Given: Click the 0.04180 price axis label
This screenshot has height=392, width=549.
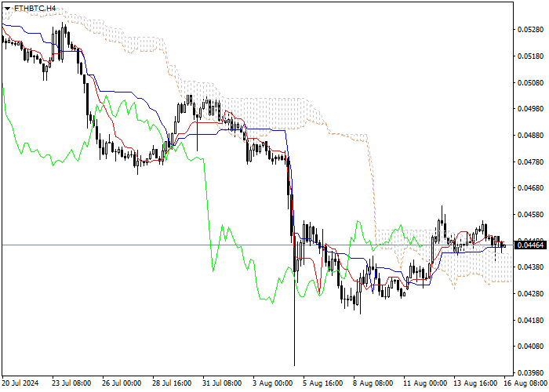Looking at the screenshot, I should (x=530, y=320).
